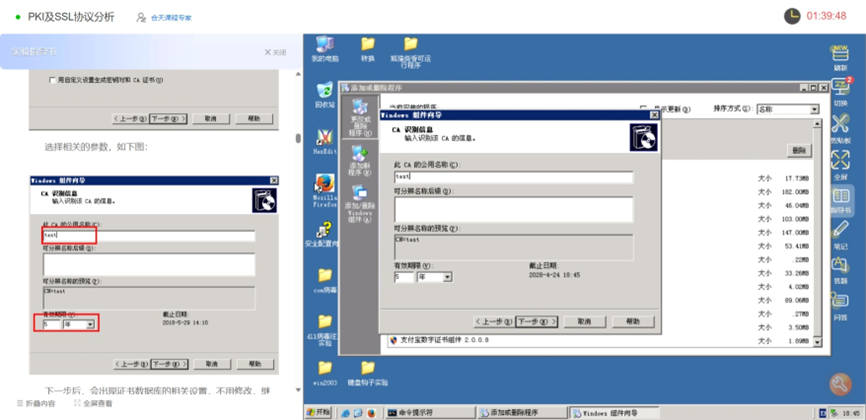
Task: Click the 可分辨名称后缀 input box
Action: coord(514,209)
